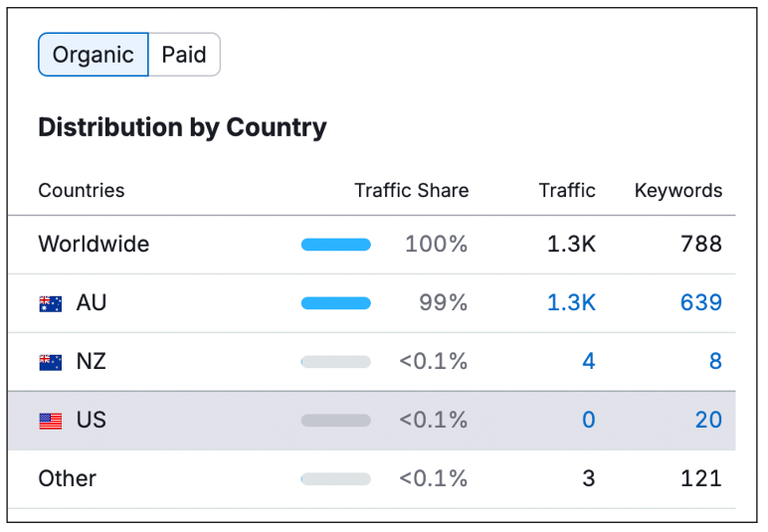Viewport: 768px width, 532px height.
Task: Select the Other countries row label
Action: point(68,478)
